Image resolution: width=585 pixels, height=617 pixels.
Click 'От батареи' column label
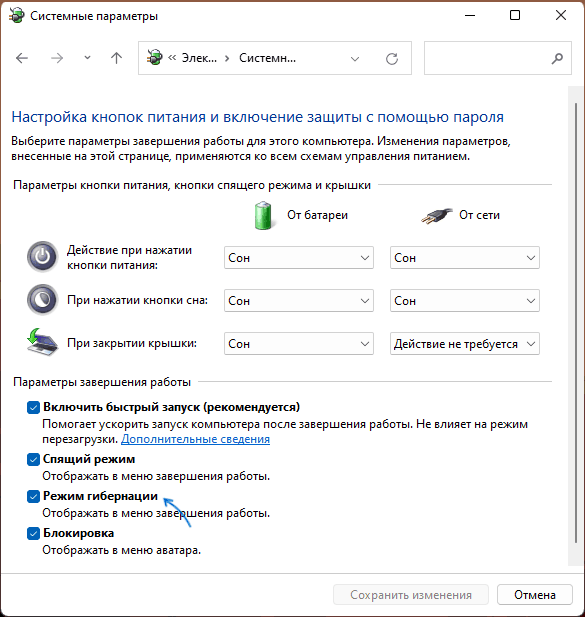point(317,215)
